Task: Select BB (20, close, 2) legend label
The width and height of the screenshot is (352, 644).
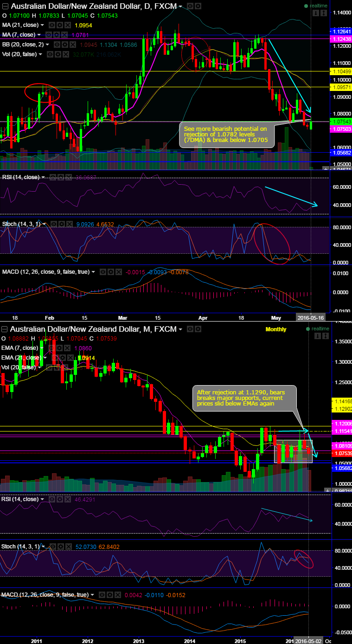Action: click(23, 45)
